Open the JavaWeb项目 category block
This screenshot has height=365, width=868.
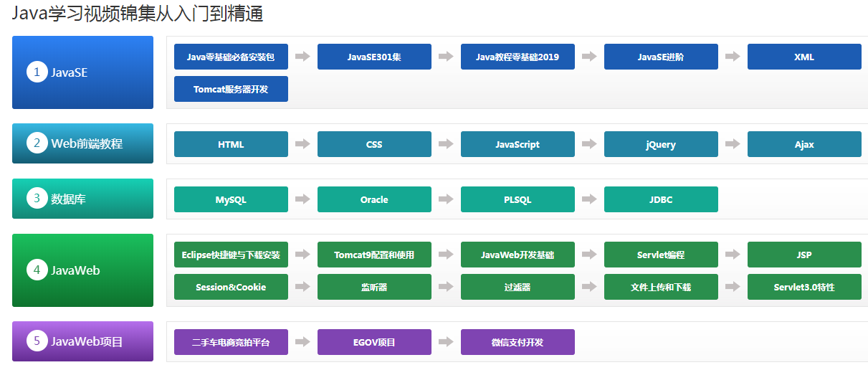coord(82,341)
